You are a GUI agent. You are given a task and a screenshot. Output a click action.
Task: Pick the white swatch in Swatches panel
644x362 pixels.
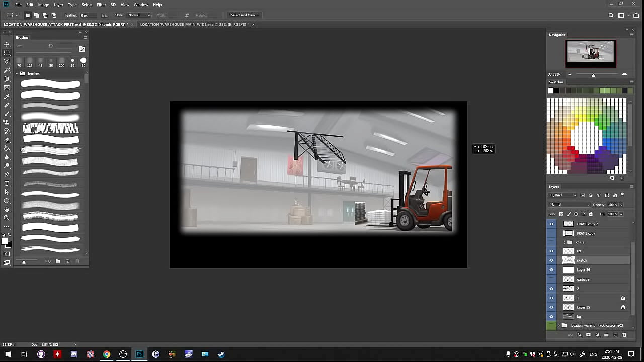click(550, 90)
